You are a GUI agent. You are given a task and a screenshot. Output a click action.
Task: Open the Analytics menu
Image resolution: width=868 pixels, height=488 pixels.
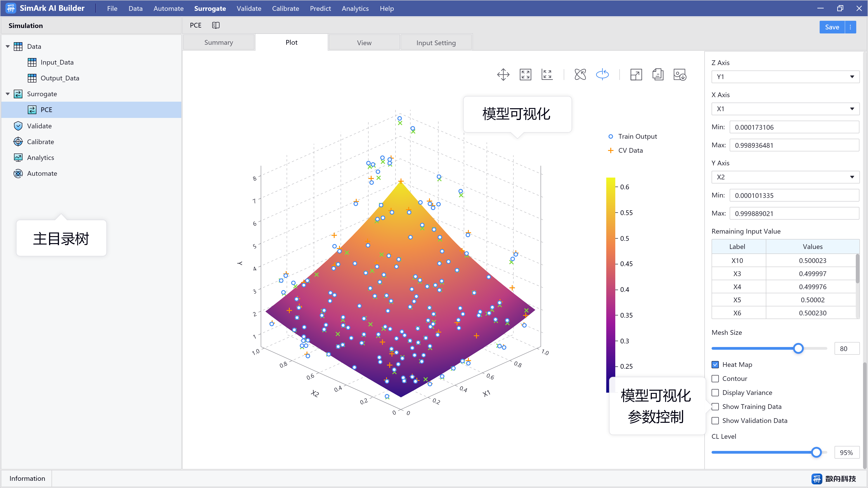pos(355,8)
